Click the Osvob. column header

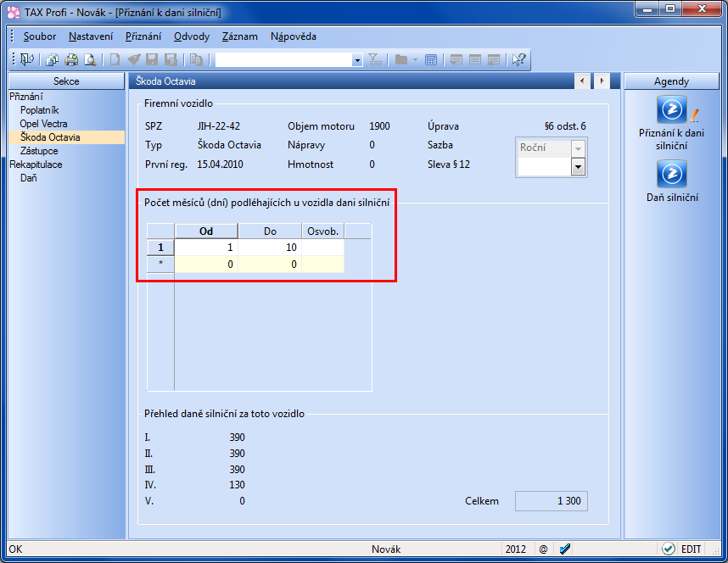pyautogui.click(x=323, y=231)
